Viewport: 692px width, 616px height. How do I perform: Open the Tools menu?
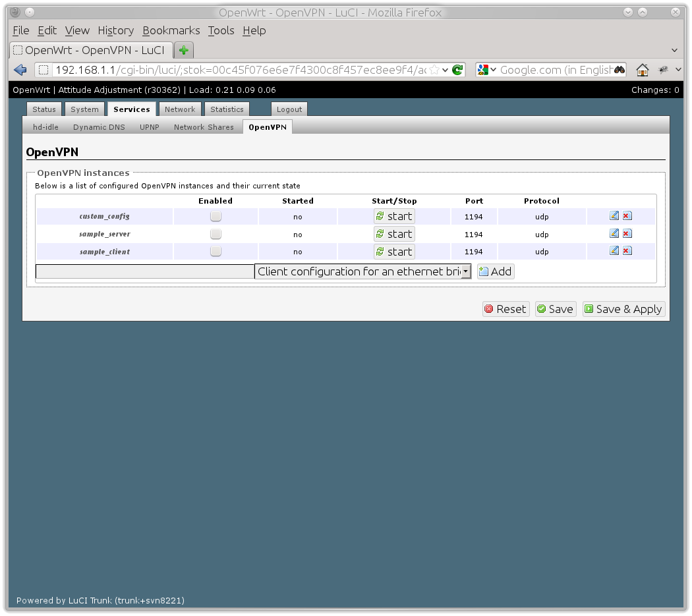pyautogui.click(x=221, y=30)
